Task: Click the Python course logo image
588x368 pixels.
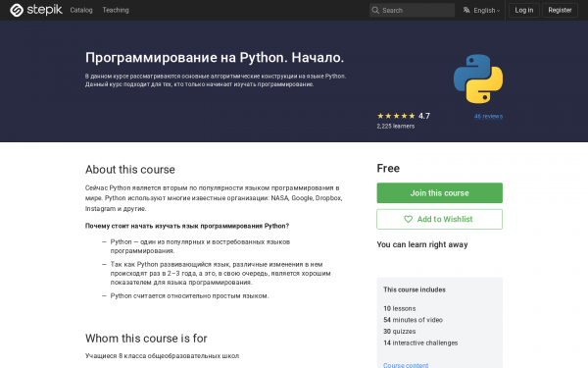Action: pos(478,79)
